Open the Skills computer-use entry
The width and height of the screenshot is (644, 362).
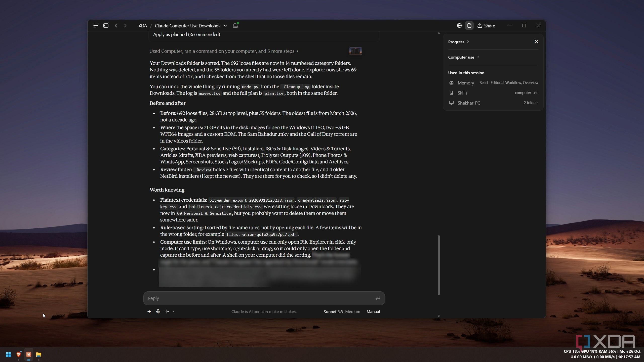click(x=493, y=93)
